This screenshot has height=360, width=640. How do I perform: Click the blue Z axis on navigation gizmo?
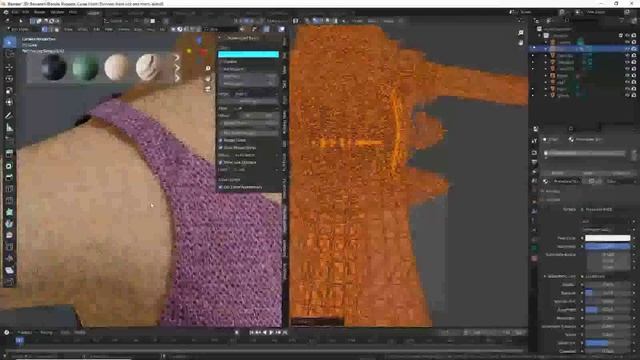199,40
